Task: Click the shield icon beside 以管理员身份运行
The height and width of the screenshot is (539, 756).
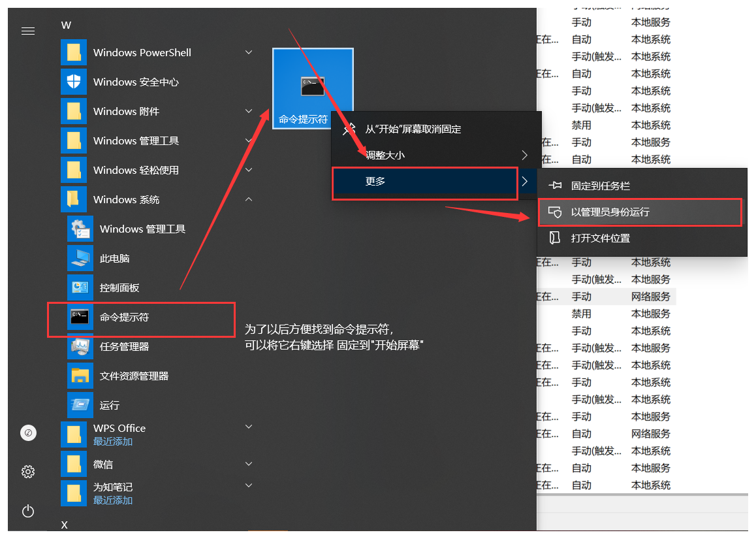Action: [555, 212]
